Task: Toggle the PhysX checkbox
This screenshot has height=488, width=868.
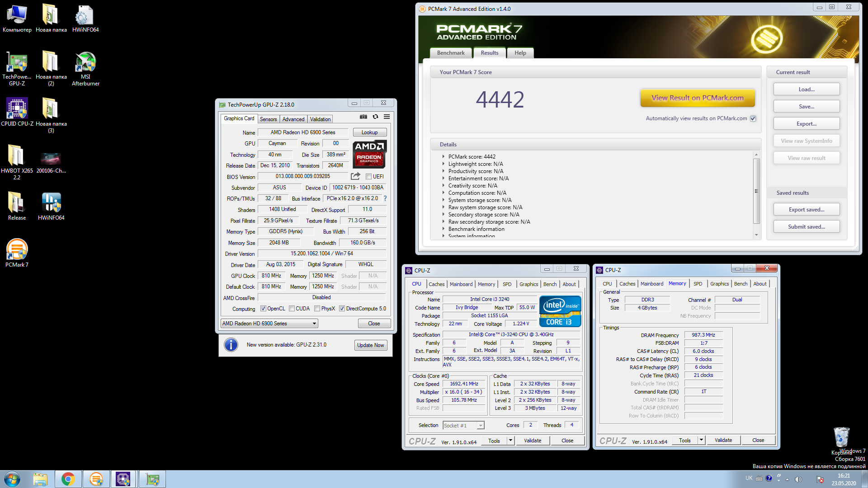Action: click(x=317, y=309)
